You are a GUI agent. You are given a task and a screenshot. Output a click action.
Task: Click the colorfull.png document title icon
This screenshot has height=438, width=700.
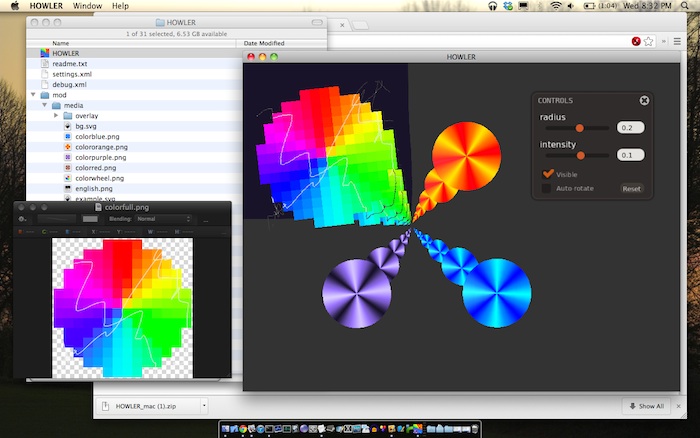click(98, 207)
